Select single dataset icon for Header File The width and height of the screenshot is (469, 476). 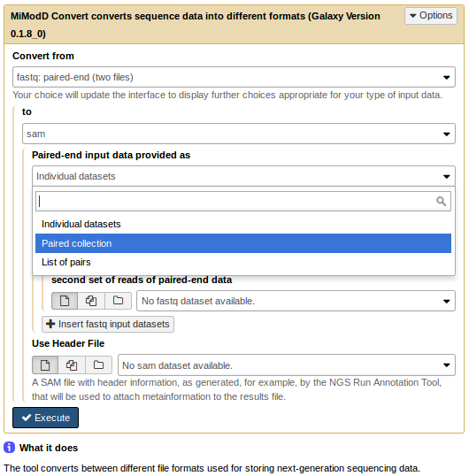point(45,365)
